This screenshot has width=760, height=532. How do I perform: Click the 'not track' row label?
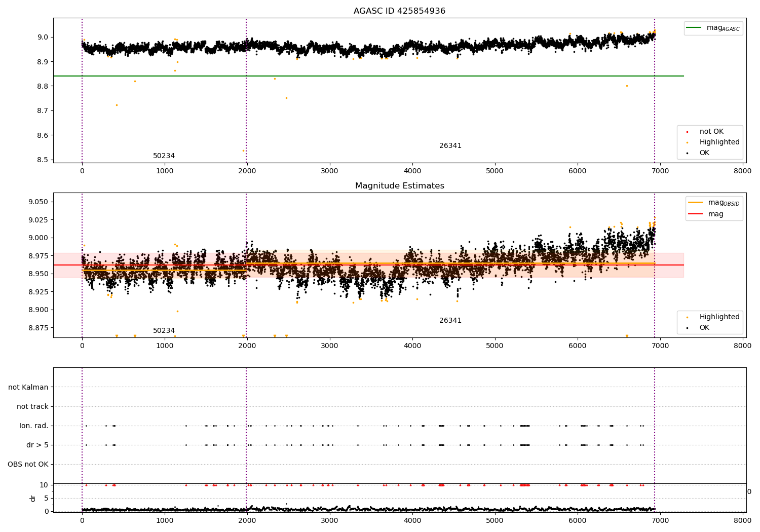[x=32, y=406]
